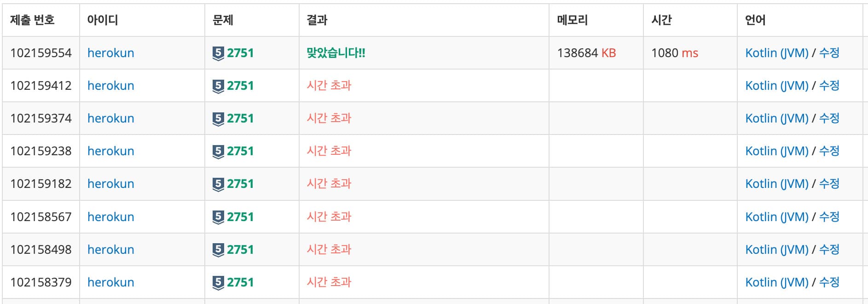Open Kotlin (JVM) source for submission 102158379
868x304 pixels.
pyautogui.click(x=776, y=282)
